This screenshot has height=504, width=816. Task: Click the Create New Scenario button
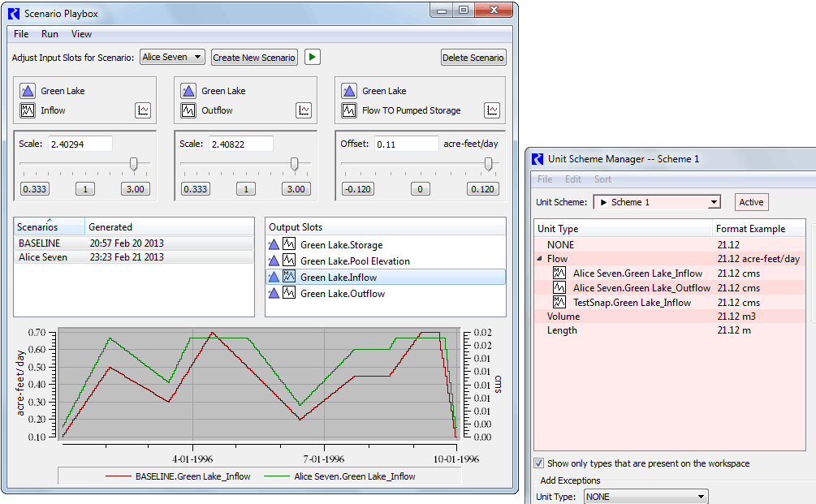254,58
